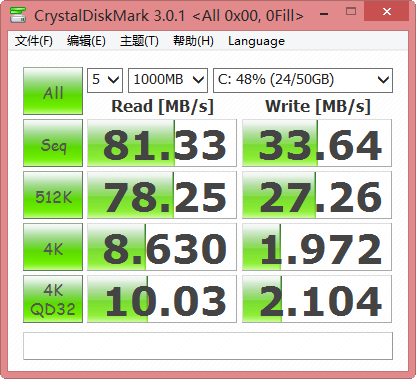Click the Seq write result 33.64
Viewport: 416px width, 379px height.
tap(317, 143)
